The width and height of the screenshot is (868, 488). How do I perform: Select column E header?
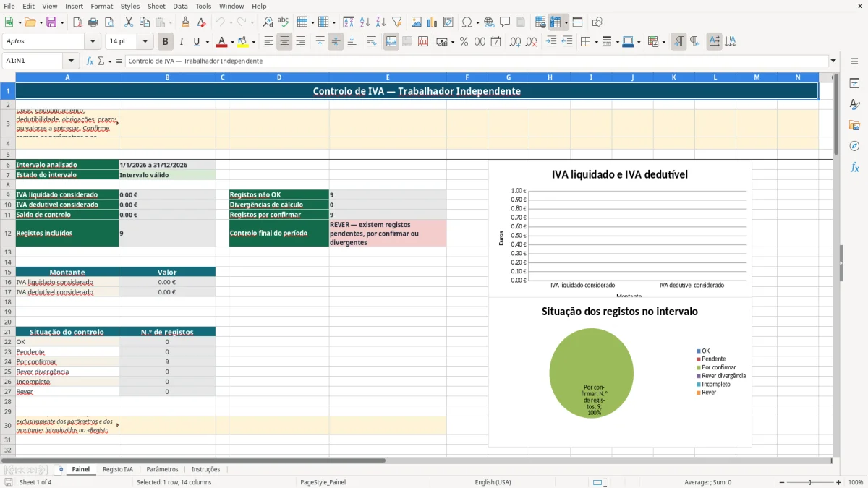coord(388,77)
